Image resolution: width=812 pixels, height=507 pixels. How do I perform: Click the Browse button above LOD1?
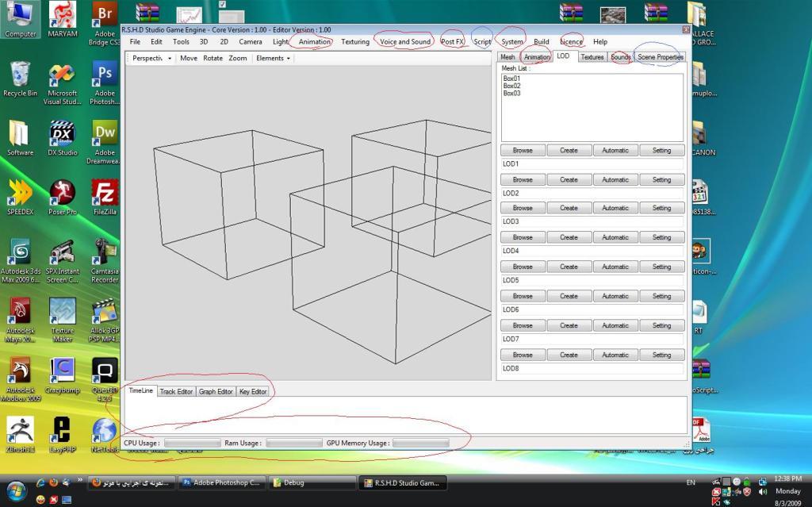tap(523, 150)
